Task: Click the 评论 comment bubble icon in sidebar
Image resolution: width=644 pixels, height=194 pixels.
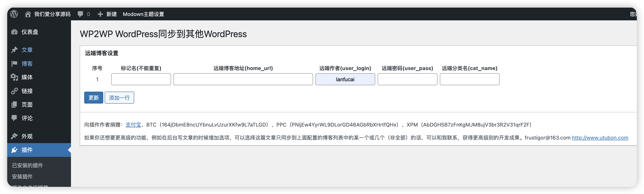Action: (x=15, y=118)
